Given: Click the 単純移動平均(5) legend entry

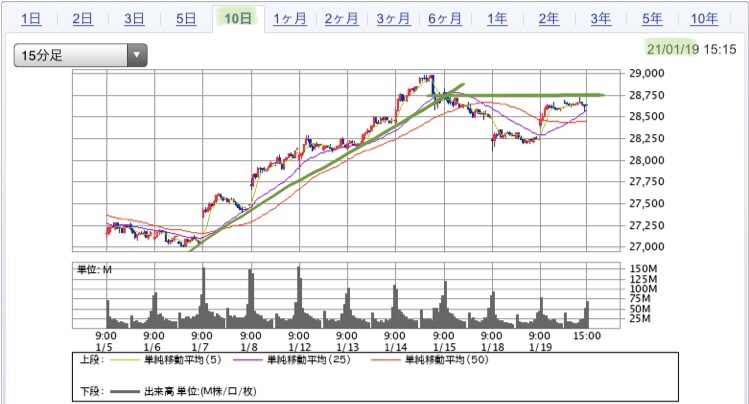Looking at the screenshot, I should tap(183, 360).
